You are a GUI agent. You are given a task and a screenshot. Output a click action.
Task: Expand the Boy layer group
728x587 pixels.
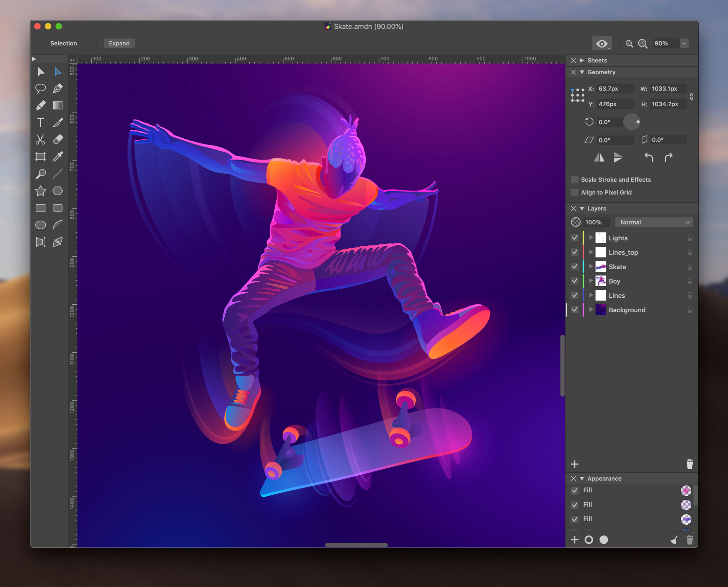tap(591, 281)
